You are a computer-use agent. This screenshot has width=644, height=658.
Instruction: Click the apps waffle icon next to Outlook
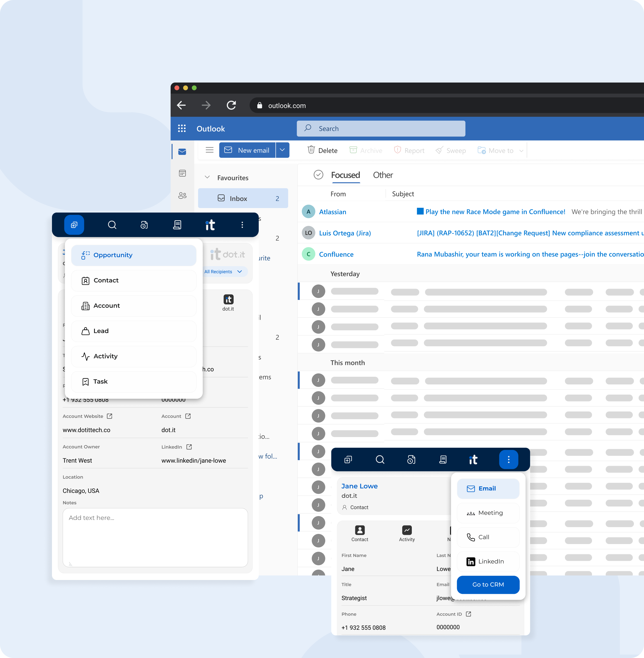182,129
